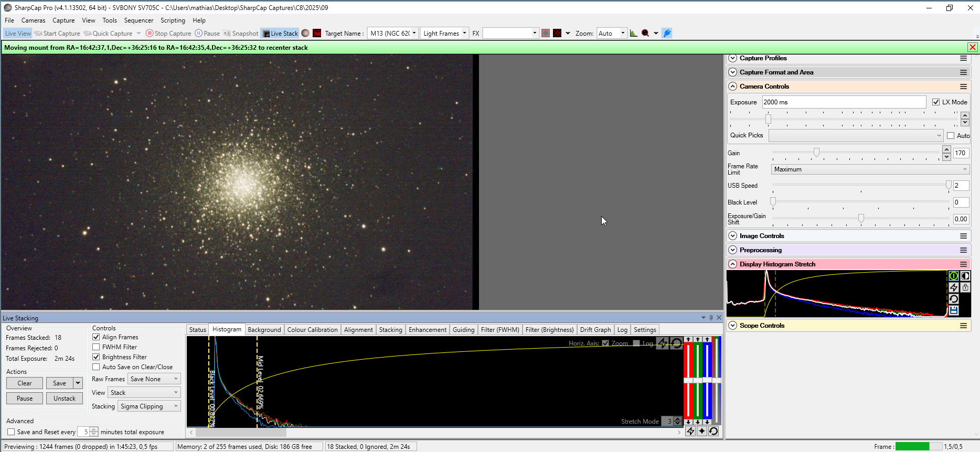Uncheck Align Frames
This screenshot has height=452, width=980.
(x=96, y=337)
